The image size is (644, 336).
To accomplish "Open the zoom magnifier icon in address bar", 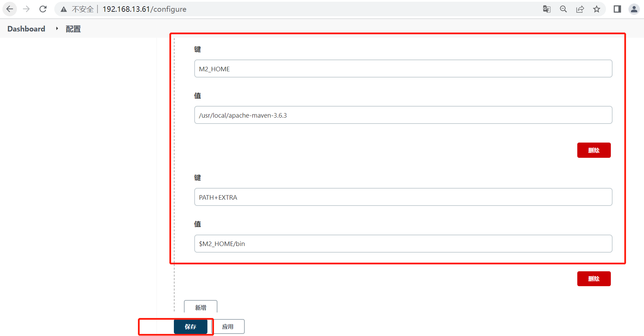I will 563,9.
